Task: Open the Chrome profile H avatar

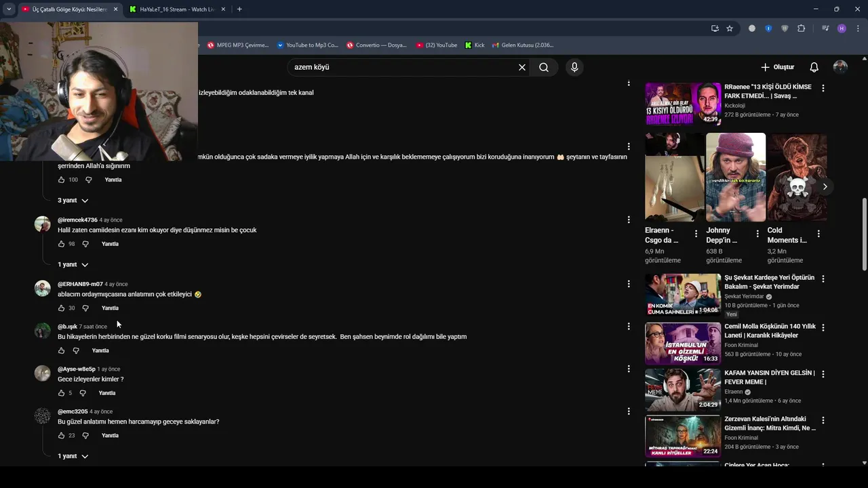Action: [842, 28]
